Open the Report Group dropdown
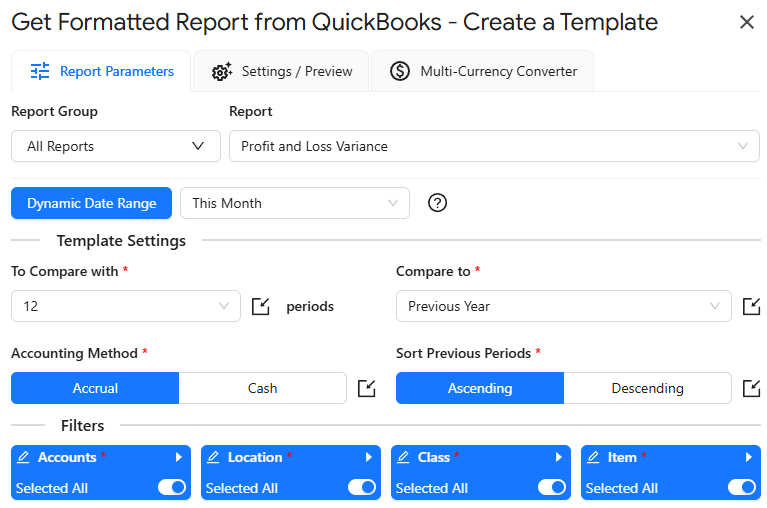 116,146
